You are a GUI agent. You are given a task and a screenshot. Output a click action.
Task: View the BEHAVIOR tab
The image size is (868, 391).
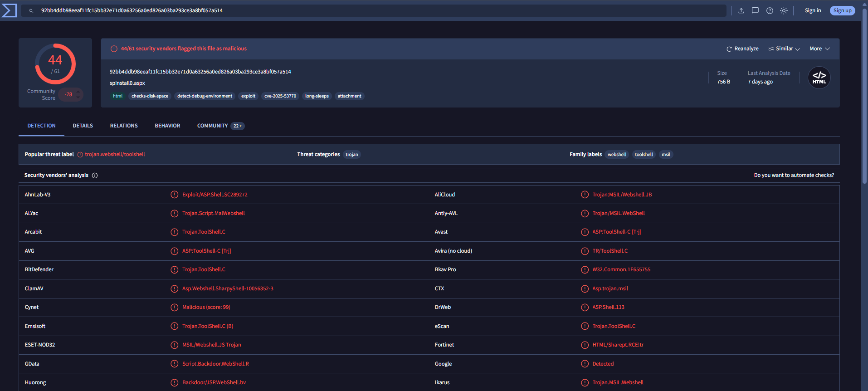(x=167, y=126)
